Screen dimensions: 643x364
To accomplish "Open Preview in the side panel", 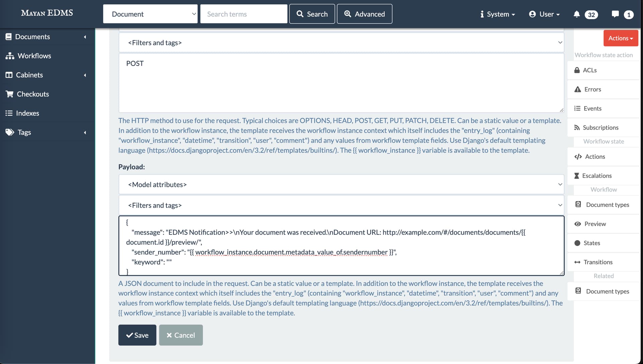I will coord(604,224).
